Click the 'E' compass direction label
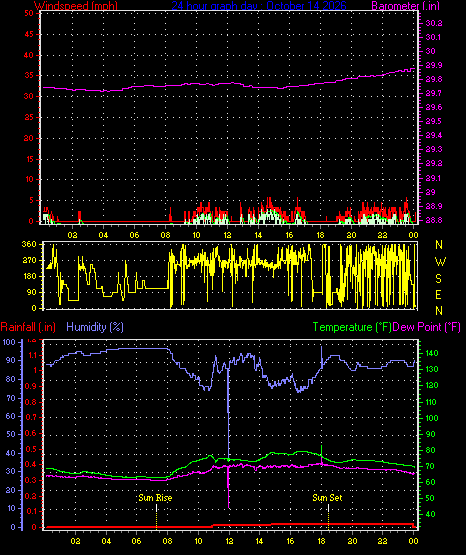The height and width of the screenshot is (555, 466). coord(438,294)
